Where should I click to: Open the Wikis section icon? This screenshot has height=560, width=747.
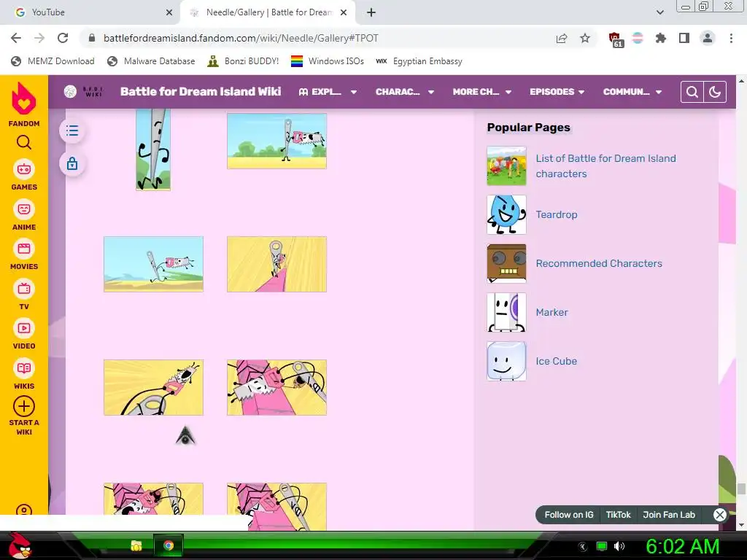(24, 368)
